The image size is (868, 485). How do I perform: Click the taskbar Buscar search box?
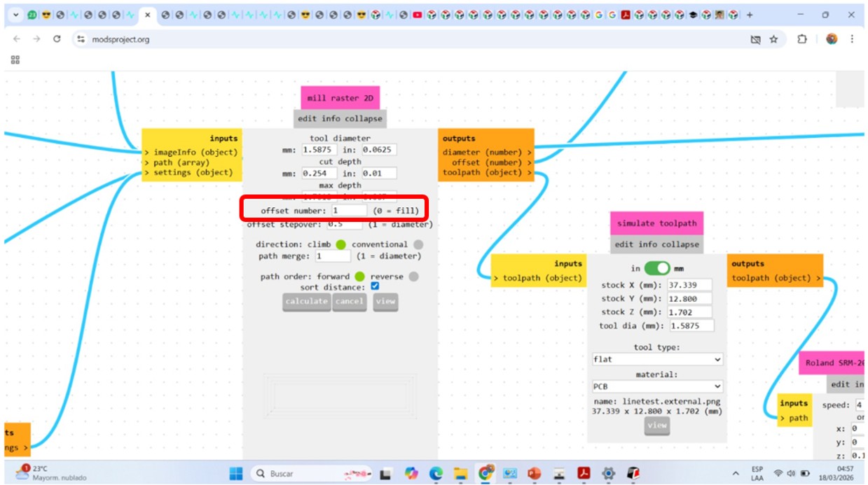coord(312,474)
